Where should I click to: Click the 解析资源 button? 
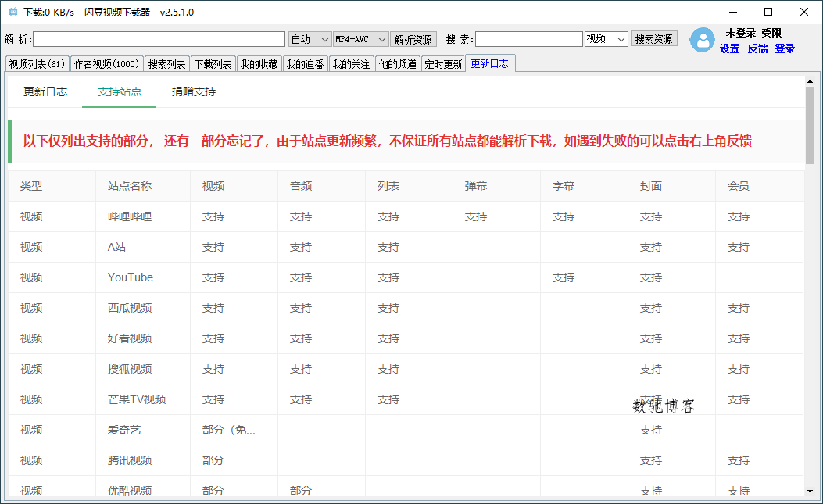(x=413, y=39)
